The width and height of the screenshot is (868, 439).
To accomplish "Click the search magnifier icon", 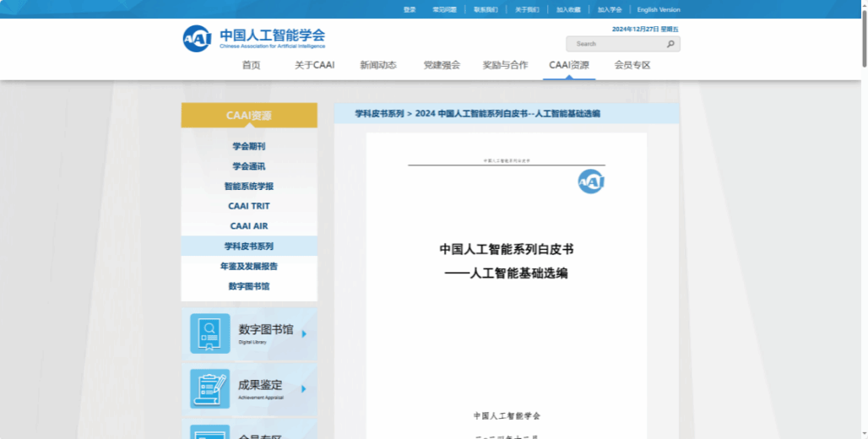I will [670, 44].
